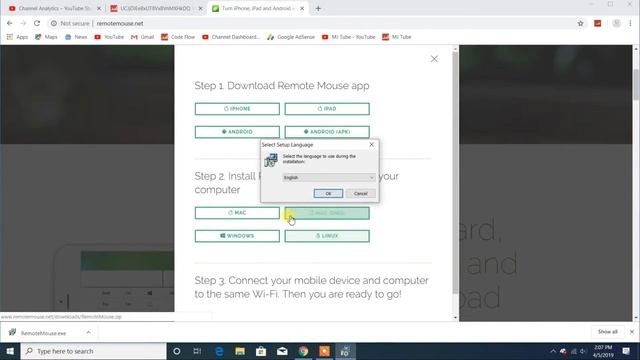This screenshot has height=360, width=640.
Task: Click Show all downloads
Action: click(607, 332)
